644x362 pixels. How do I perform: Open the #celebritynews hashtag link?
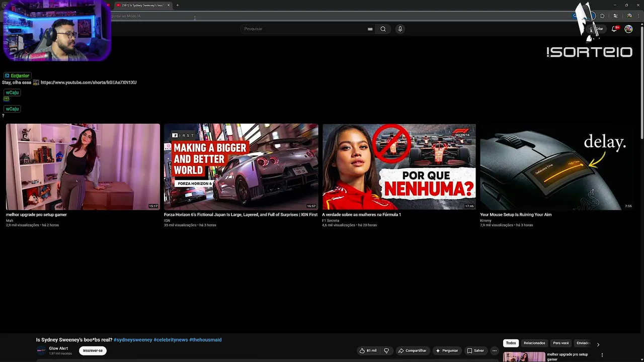(x=171, y=340)
